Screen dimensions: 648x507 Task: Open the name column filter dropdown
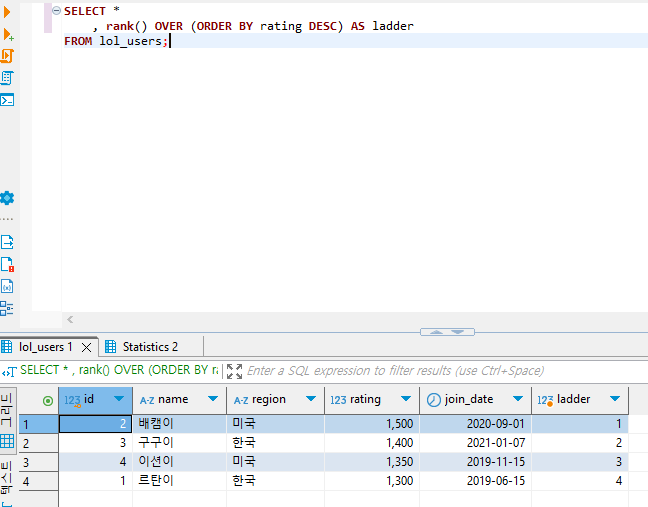[213, 399]
